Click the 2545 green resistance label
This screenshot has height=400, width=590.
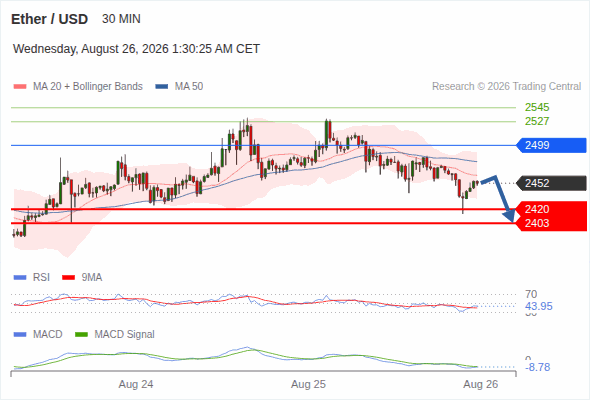(x=537, y=108)
